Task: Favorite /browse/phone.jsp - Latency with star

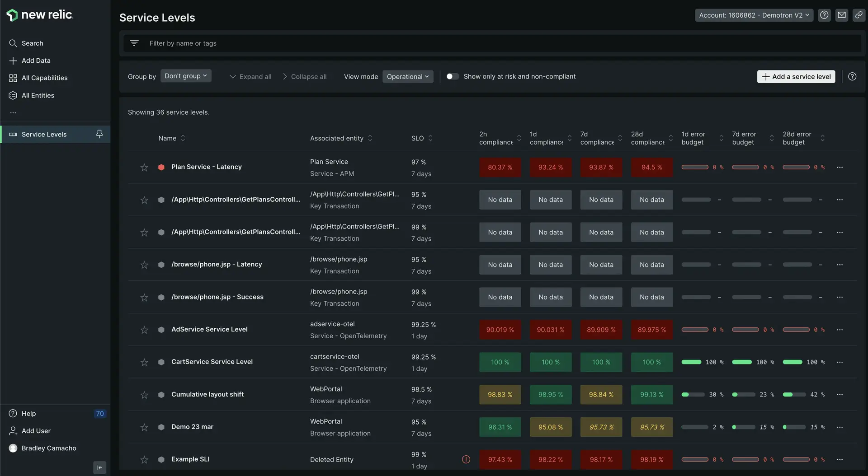Action: [x=144, y=265]
